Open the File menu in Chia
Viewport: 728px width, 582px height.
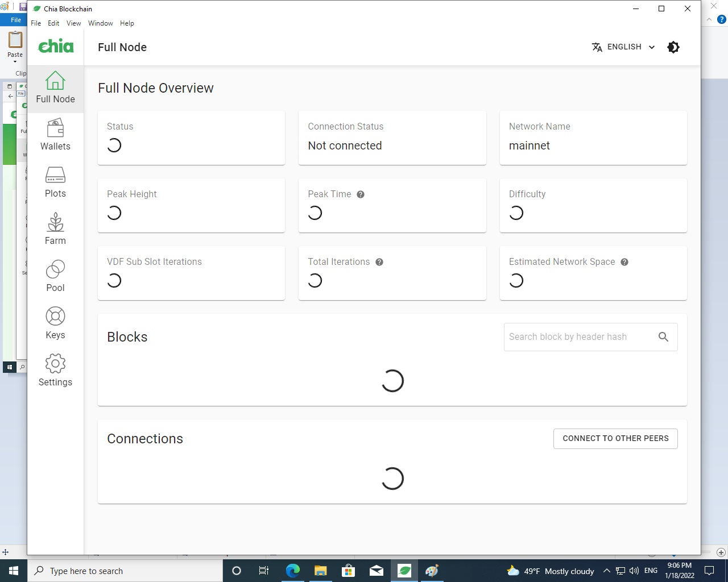[36, 23]
